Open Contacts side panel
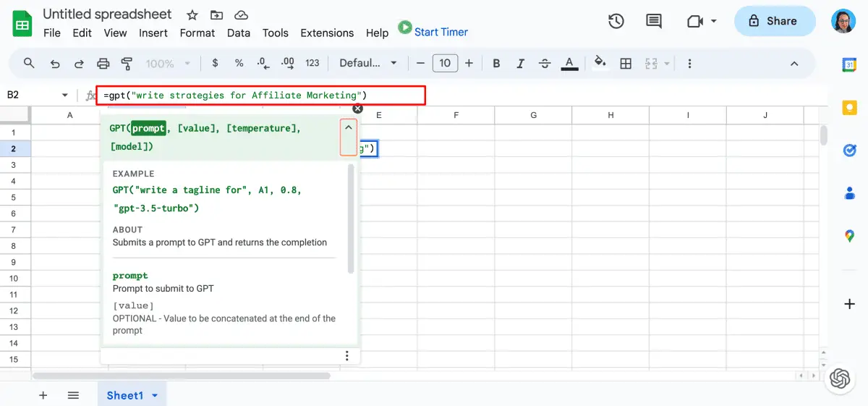 (x=849, y=193)
